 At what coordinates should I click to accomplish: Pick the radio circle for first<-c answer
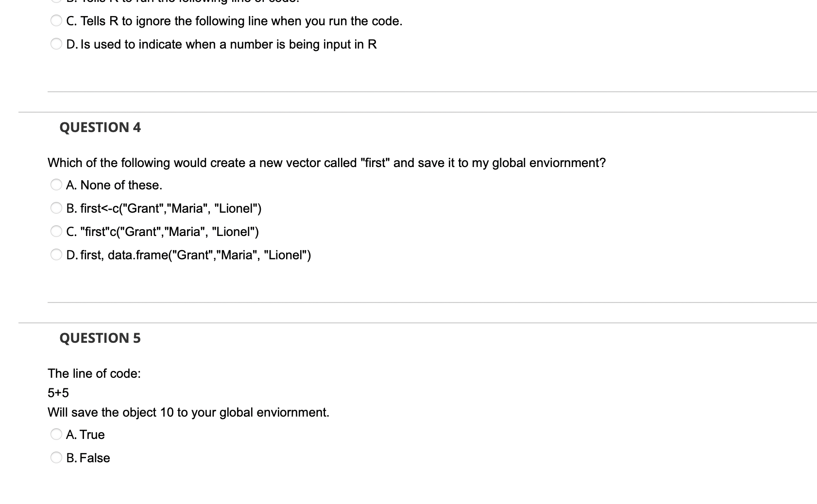pos(56,208)
